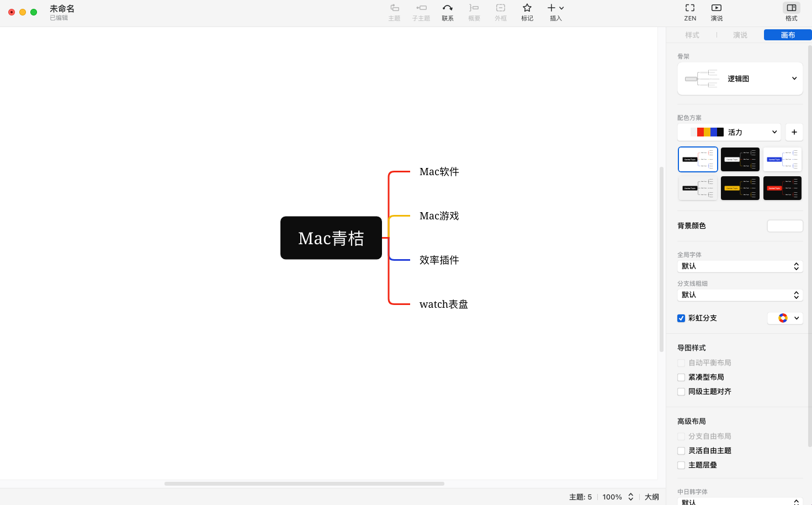Toggle 自动平衡布局 checkbox
Viewport: 812px width, 505px height.
[x=681, y=363]
